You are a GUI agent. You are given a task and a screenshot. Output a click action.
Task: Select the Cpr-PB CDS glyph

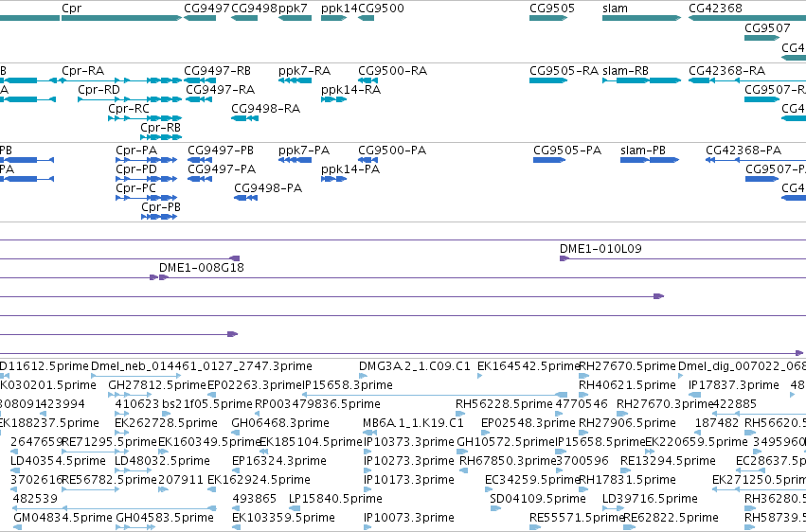159,217
